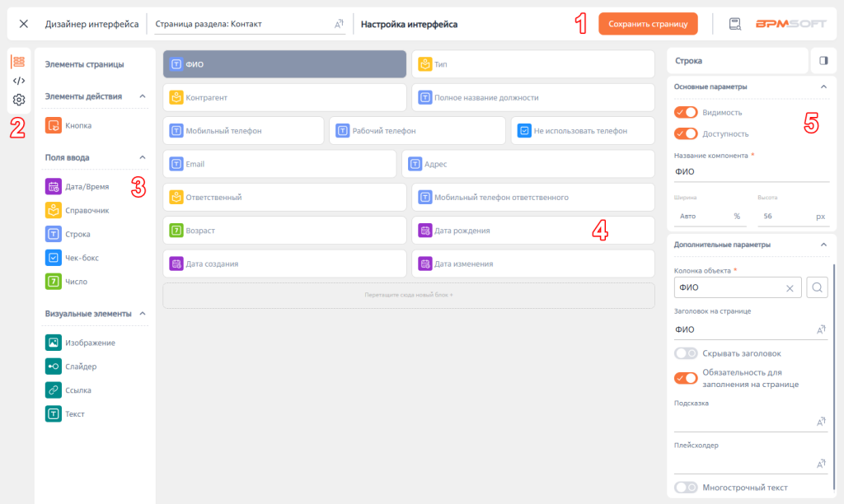Turn on Многострочный текст toggle

click(x=686, y=488)
